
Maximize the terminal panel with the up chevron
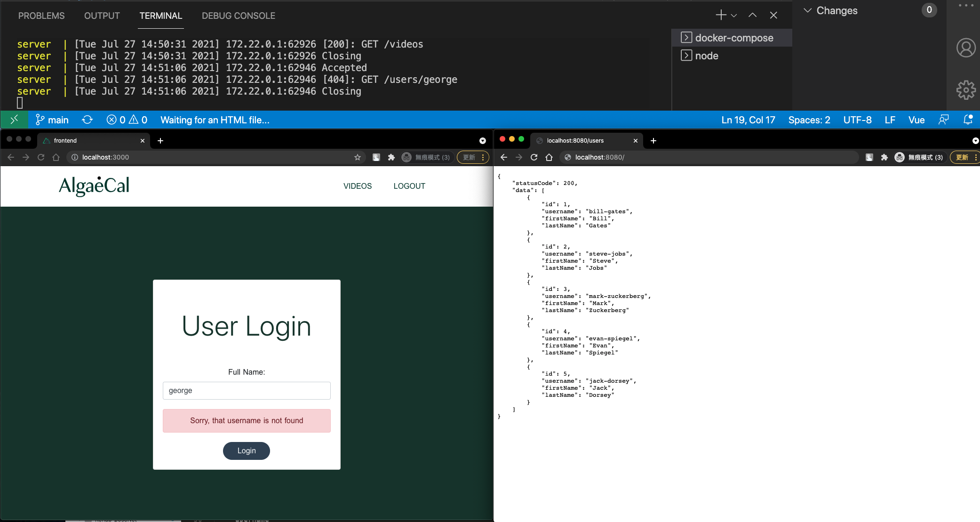tap(753, 15)
